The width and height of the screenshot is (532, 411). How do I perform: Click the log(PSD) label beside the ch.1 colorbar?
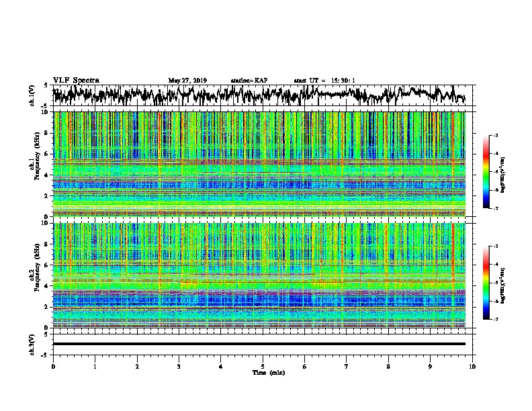[502, 175]
